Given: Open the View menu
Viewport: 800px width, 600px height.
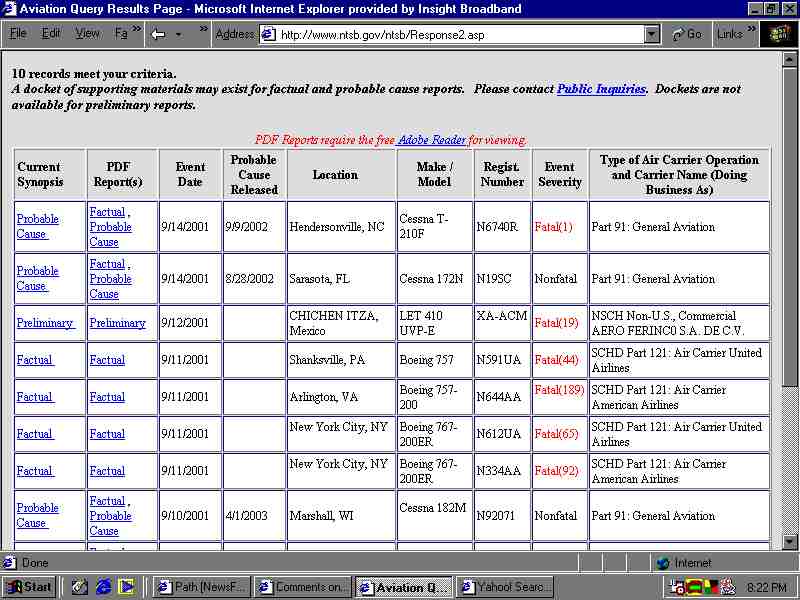Looking at the screenshot, I should click(x=87, y=34).
